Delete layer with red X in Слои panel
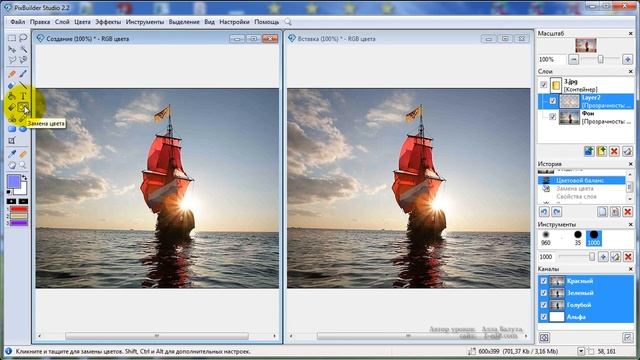 click(x=614, y=151)
